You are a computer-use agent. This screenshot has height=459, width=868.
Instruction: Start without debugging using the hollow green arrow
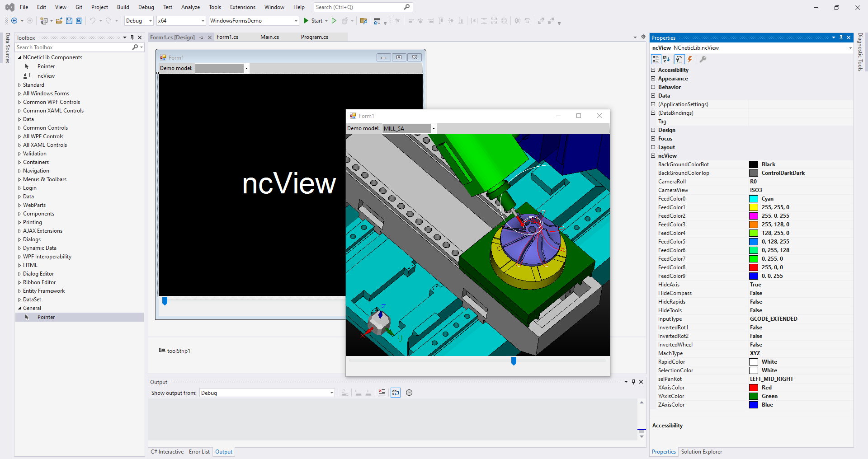point(334,21)
